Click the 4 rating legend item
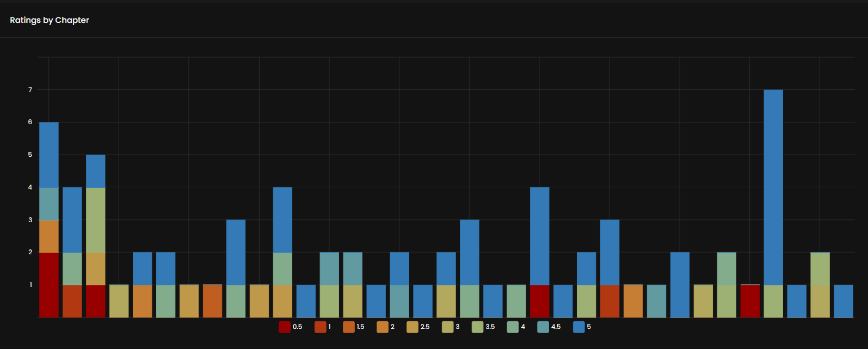Viewport: 868px width, 349px height. tap(513, 327)
